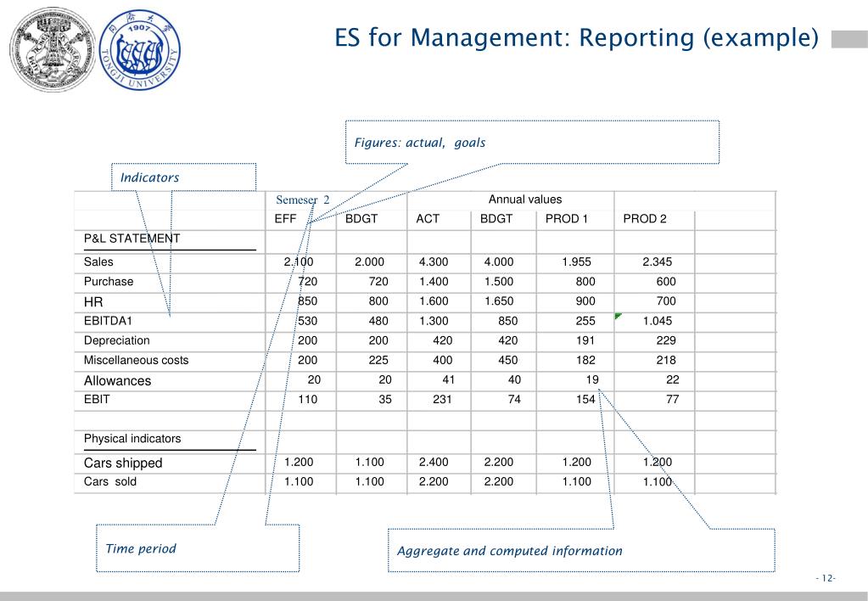
Task: Click the EBITDA1 value 480
Action: pyautogui.click(x=378, y=321)
